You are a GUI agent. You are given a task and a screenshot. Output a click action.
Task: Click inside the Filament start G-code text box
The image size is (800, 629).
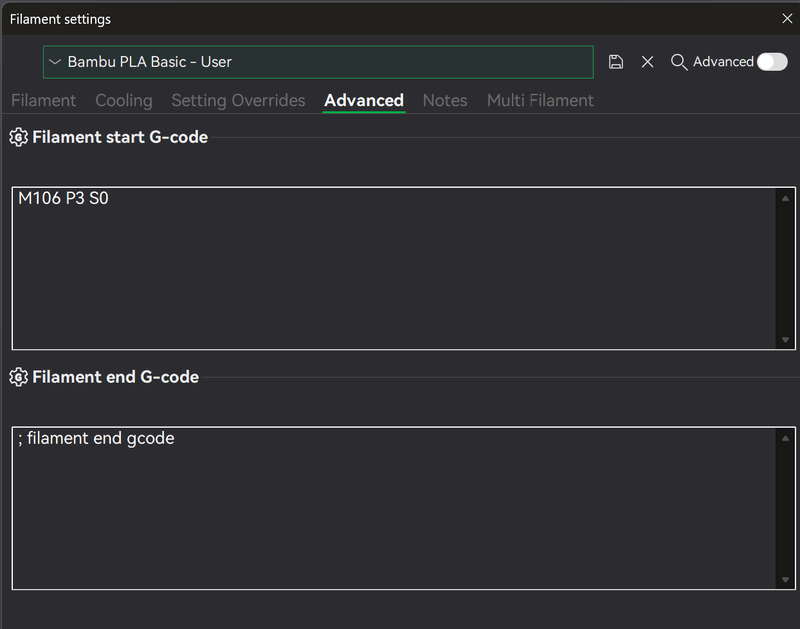coord(395,270)
